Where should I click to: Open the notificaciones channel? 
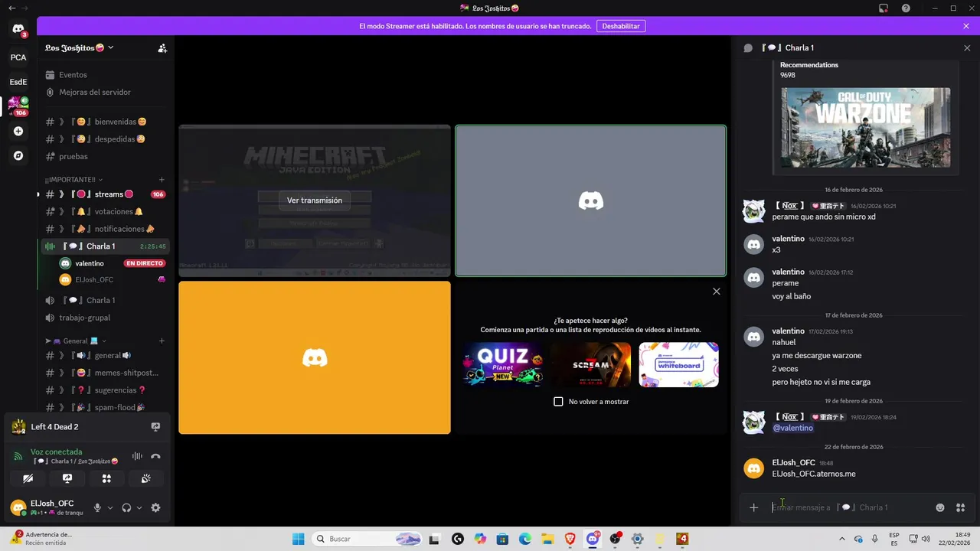[x=106, y=229]
